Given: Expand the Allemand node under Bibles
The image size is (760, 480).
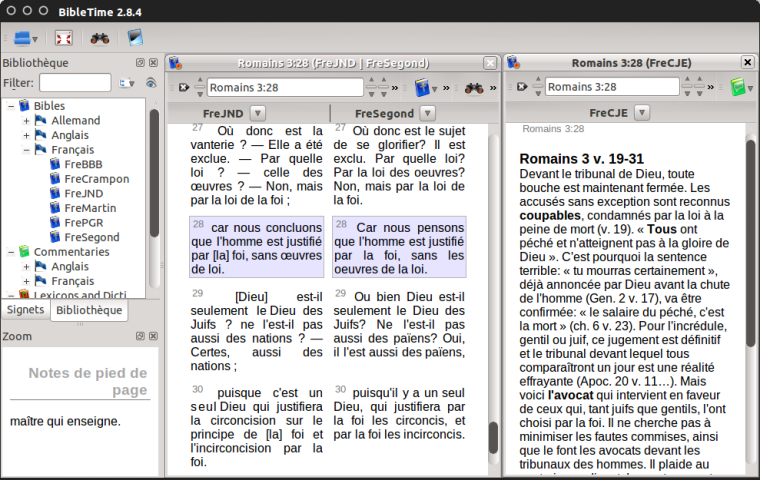Looking at the screenshot, I should (26, 120).
